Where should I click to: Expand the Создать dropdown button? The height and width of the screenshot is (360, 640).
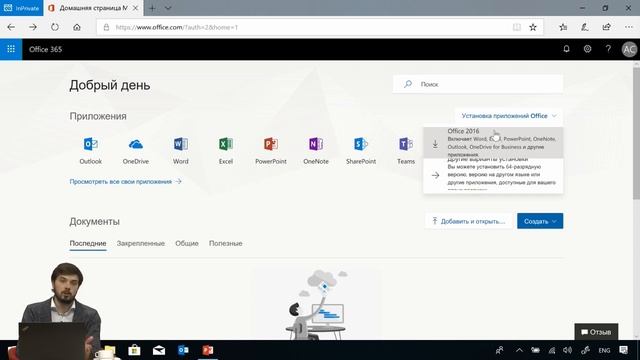540,221
